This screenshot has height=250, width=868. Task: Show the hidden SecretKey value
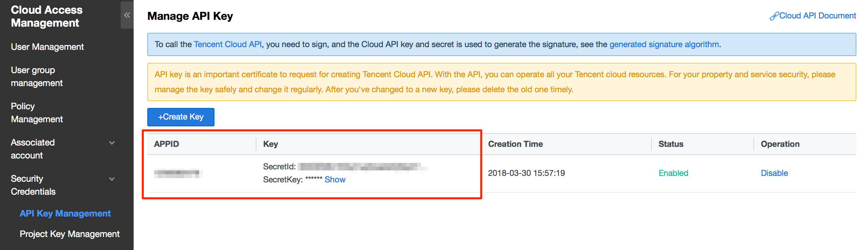click(335, 180)
